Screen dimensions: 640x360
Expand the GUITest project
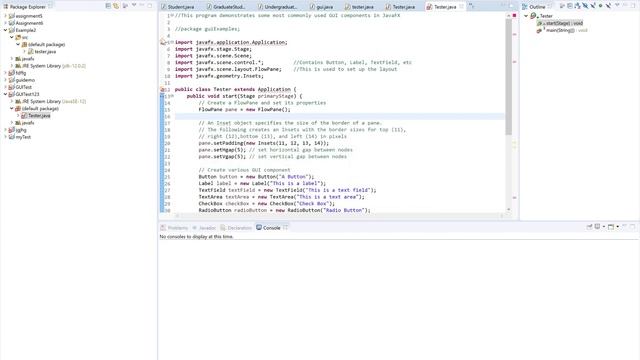5,87
